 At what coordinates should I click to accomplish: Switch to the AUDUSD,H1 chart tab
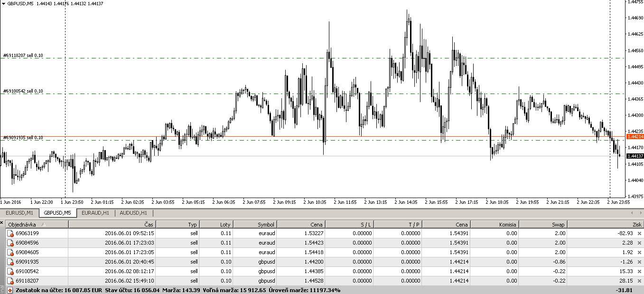pyautogui.click(x=133, y=213)
